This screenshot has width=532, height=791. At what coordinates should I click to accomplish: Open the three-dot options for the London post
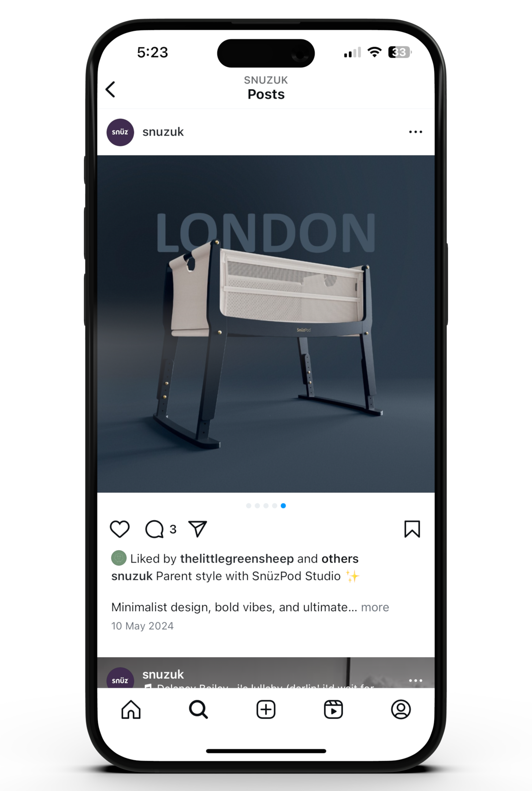[x=416, y=132]
